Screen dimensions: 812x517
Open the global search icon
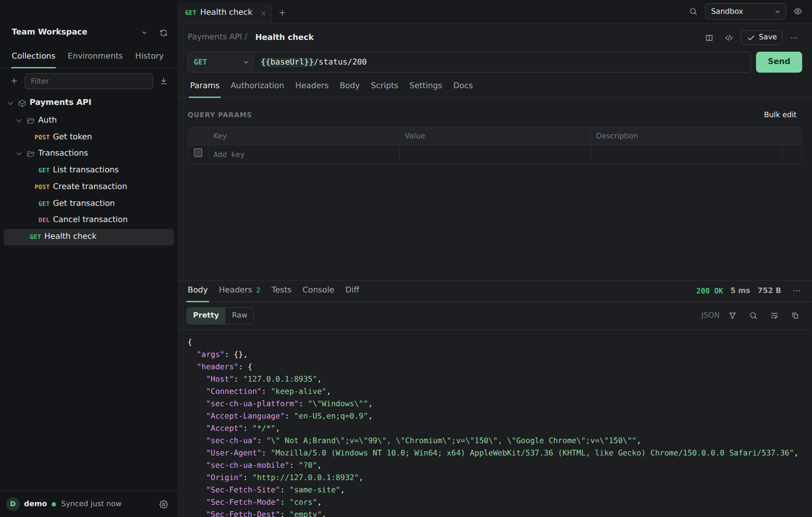click(693, 12)
